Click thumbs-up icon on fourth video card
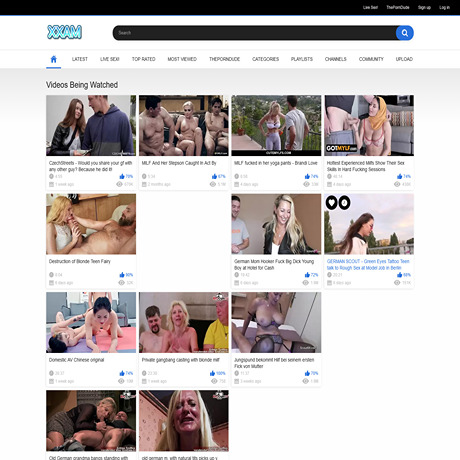Screen dimensions: 460x460 click(x=399, y=176)
